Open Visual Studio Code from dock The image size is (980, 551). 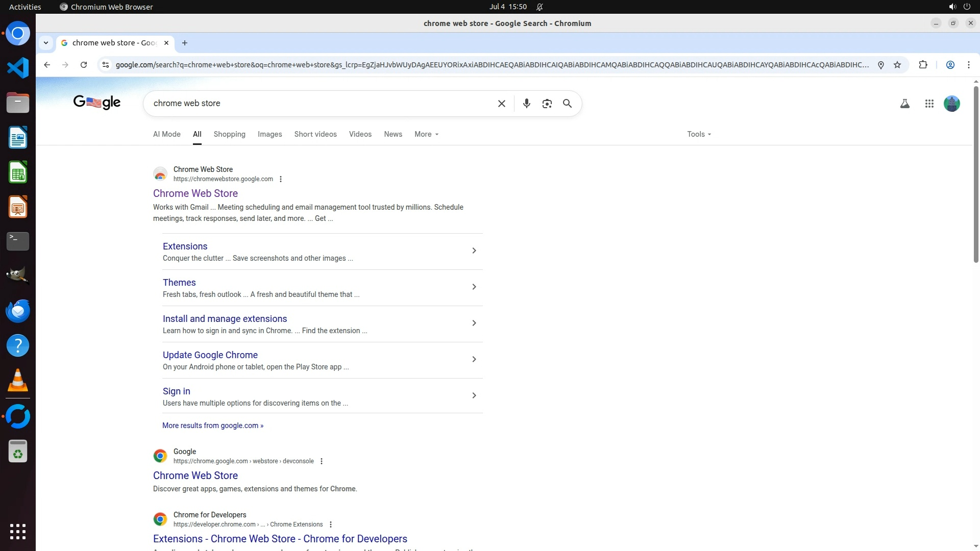(18, 68)
